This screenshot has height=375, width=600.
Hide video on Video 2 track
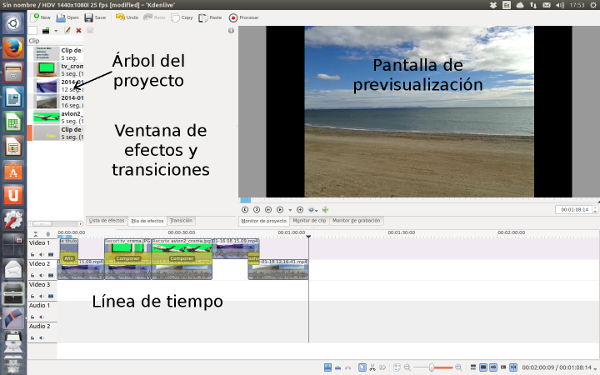click(51, 275)
